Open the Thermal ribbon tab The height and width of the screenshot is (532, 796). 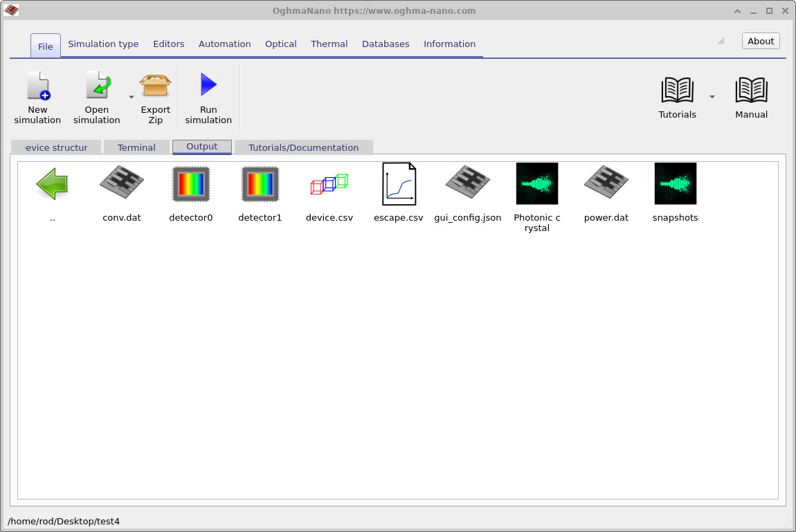pos(329,44)
